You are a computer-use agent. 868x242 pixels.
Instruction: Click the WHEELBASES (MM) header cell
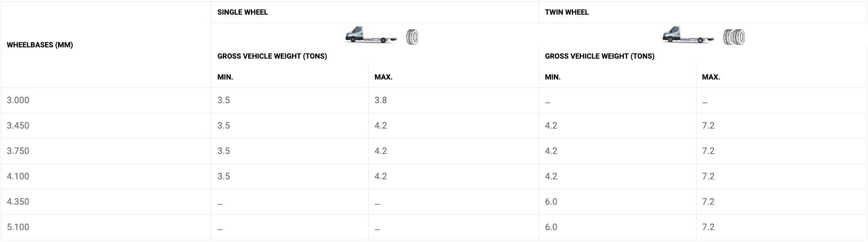click(40, 45)
